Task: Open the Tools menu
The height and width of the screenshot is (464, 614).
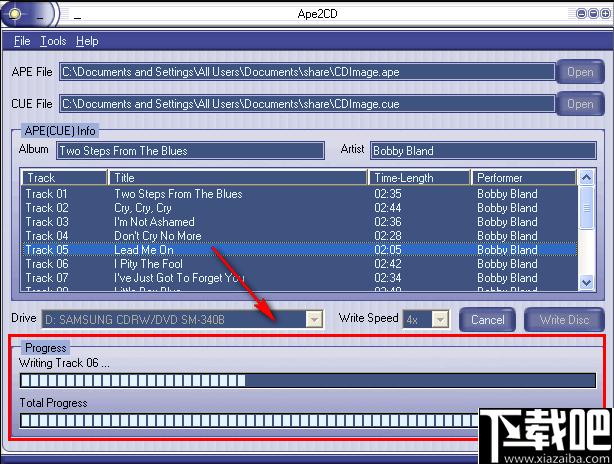Action: (53, 41)
